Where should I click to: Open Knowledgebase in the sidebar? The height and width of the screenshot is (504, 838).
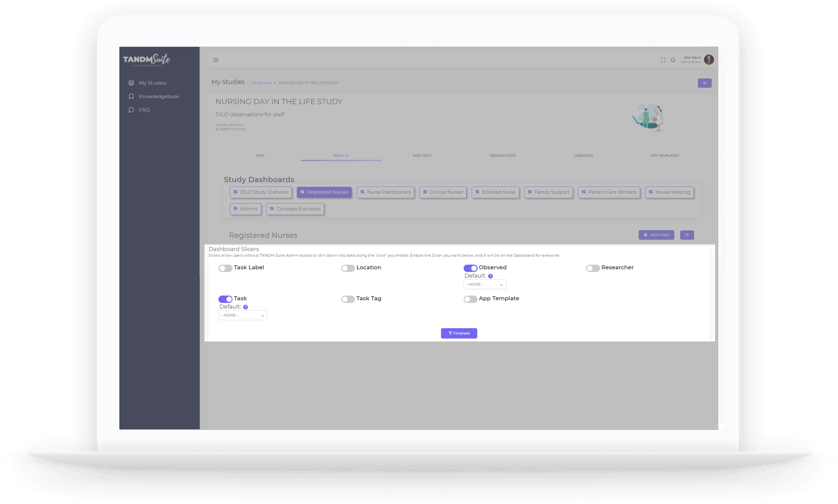click(x=159, y=97)
